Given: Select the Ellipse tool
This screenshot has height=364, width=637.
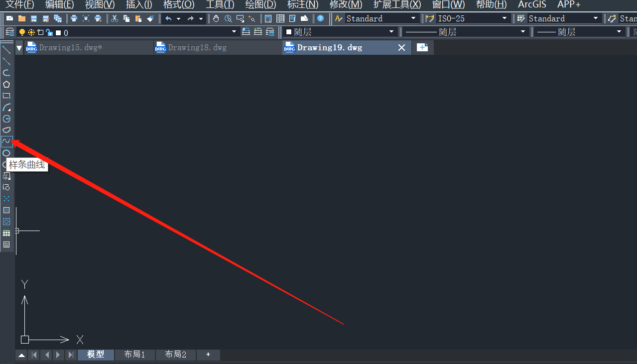Looking at the screenshot, I should [6, 153].
